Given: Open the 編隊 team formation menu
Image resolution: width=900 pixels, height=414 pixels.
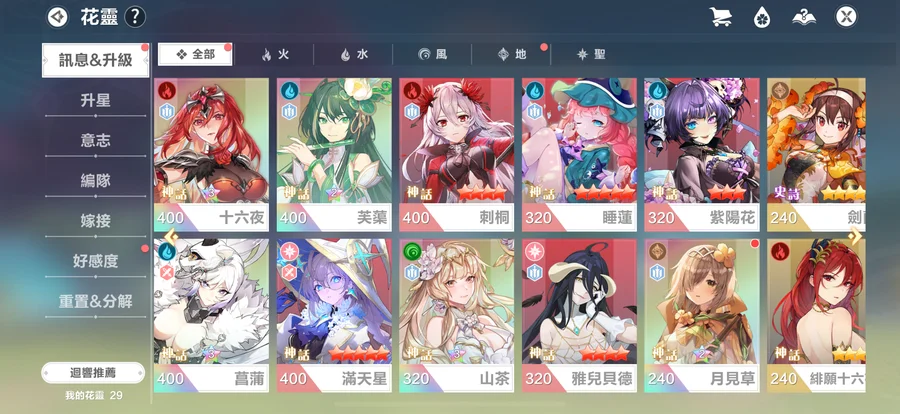Looking at the screenshot, I should tap(95, 181).
